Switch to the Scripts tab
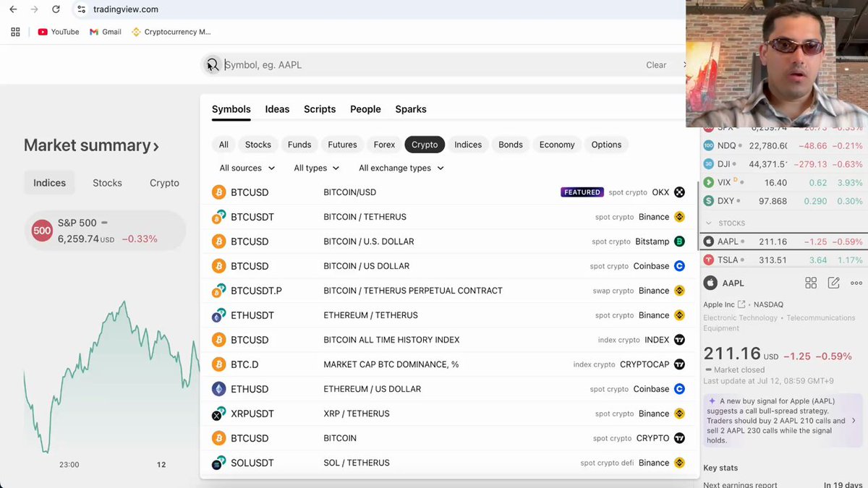Image resolution: width=868 pixels, height=488 pixels. 320,109
